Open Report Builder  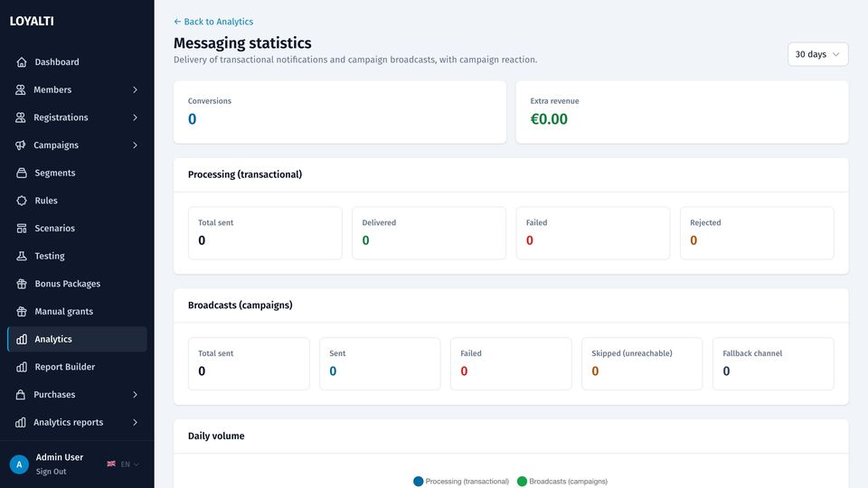coord(77,367)
